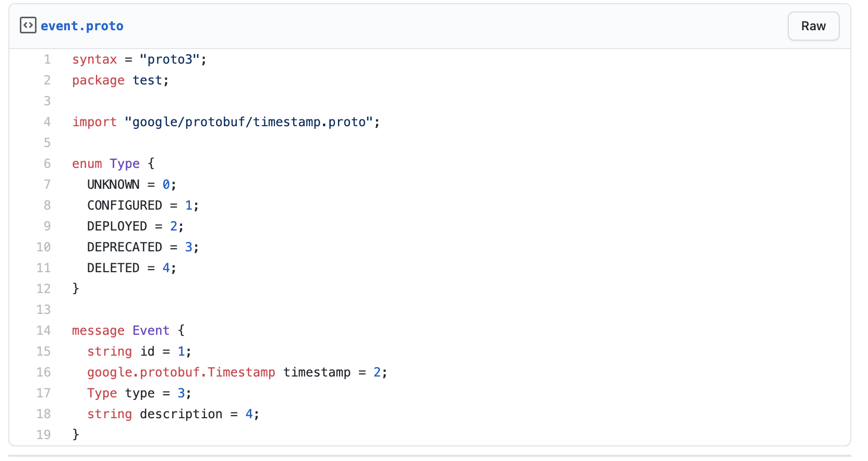
Task: Click the package declaration on line 2
Action: coord(98,80)
